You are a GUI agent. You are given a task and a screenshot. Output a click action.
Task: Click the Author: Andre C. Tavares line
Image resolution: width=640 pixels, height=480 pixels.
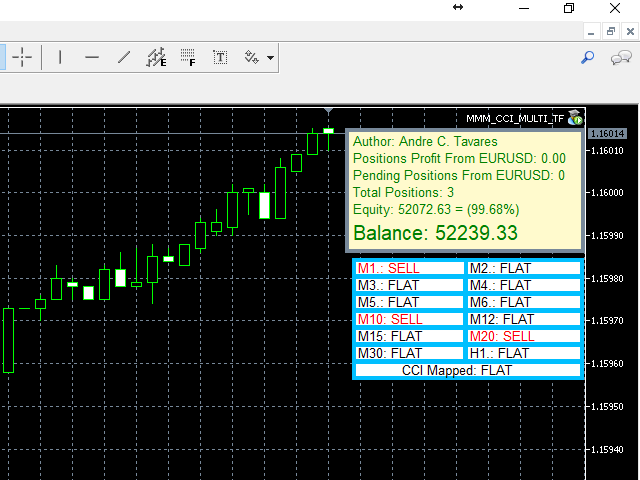coord(425,141)
